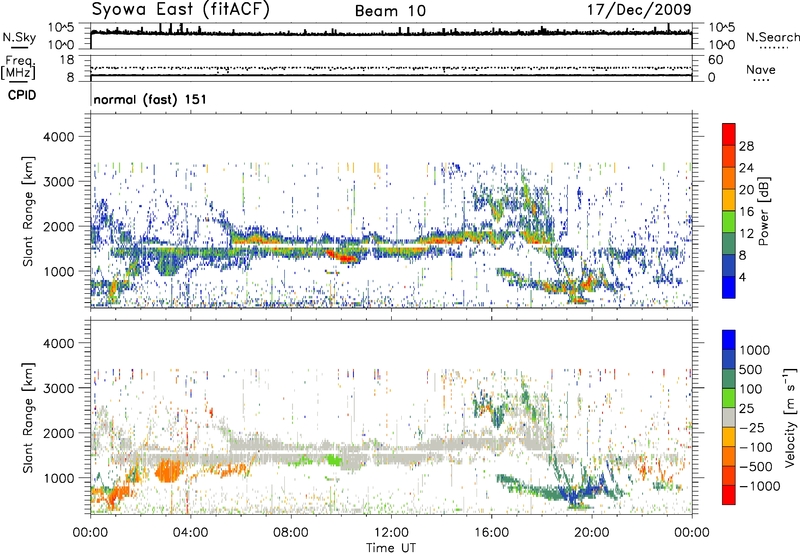Click the '28' tick on Power colorbar
Screen dimensions: 800x554
746,146
